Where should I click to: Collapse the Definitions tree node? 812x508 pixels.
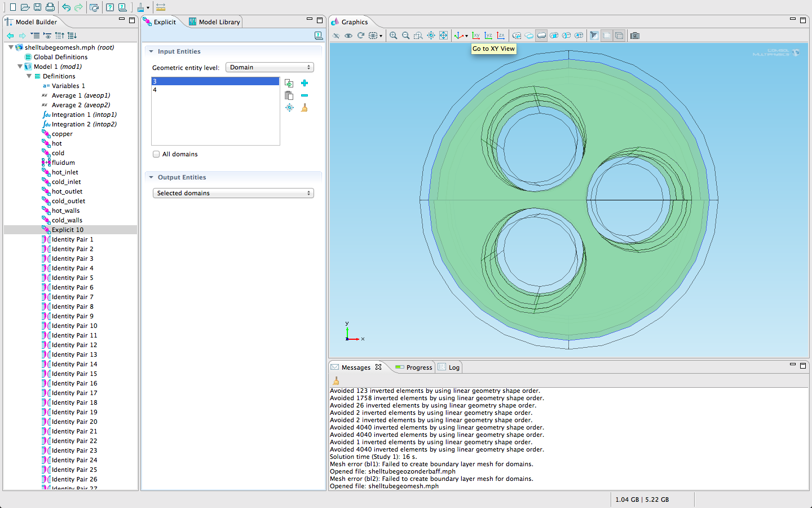click(x=29, y=76)
